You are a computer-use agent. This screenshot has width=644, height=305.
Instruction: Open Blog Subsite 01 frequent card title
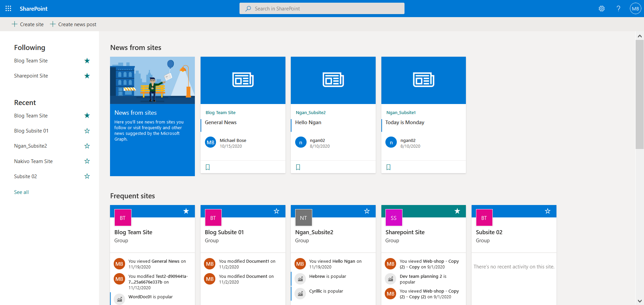tap(224, 232)
